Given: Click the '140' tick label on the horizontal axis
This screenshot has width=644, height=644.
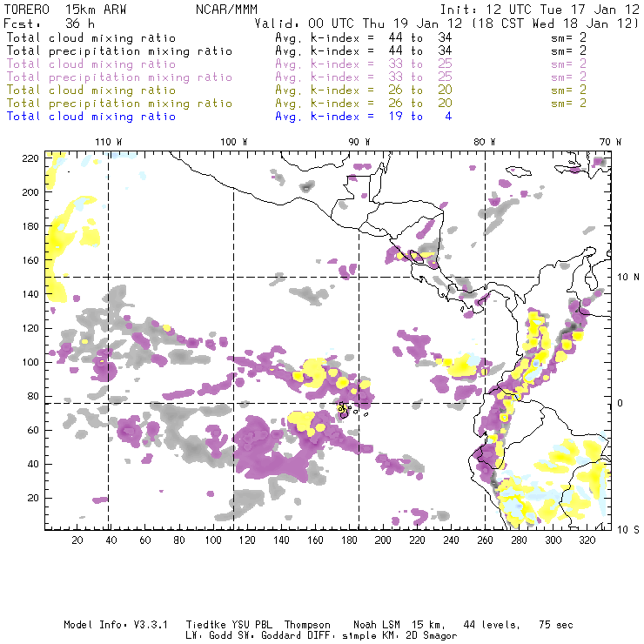Looking at the screenshot, I should click(x=281, y=540).
